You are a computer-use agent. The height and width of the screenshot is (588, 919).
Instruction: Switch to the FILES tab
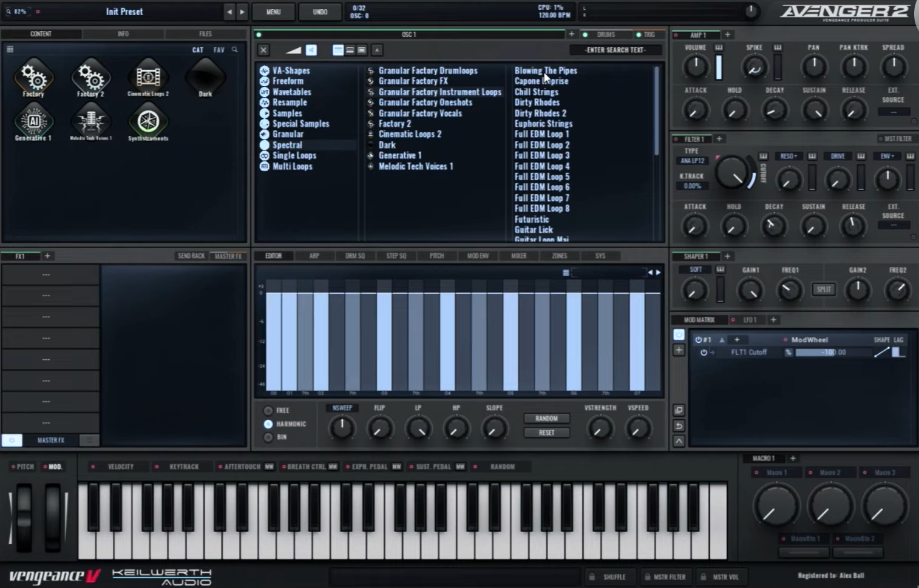pos(206,34)
